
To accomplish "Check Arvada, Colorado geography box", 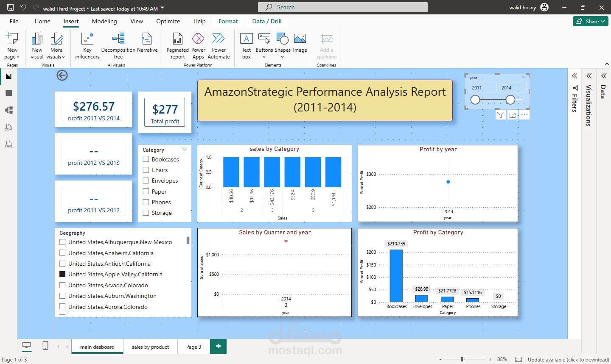I will click(x=62, y=285).
